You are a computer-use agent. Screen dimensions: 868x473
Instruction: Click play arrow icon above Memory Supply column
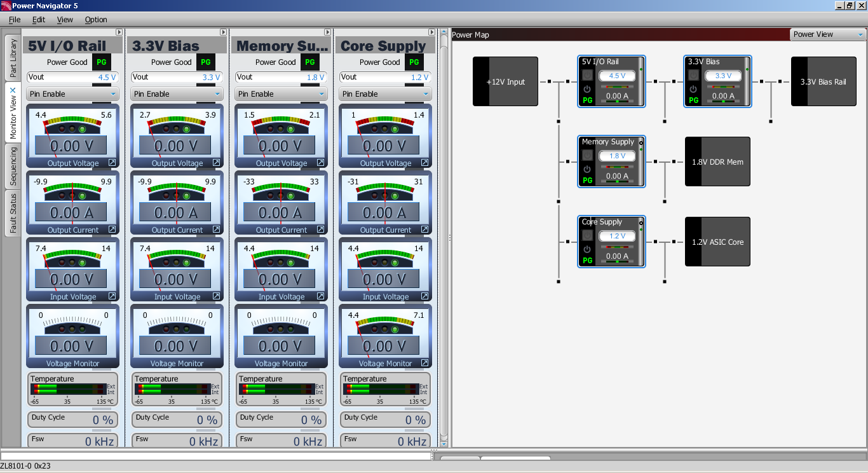[327, 32]
